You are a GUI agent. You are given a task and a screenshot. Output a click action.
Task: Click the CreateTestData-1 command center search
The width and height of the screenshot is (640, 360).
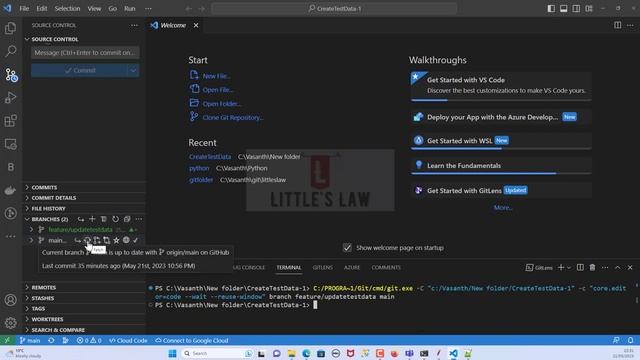click(x=334, y=8)
